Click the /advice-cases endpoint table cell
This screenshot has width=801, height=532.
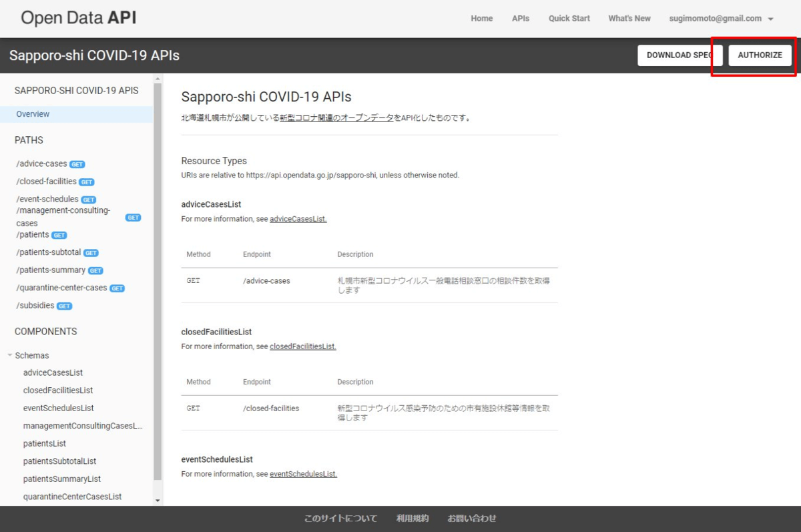point(267,281)
